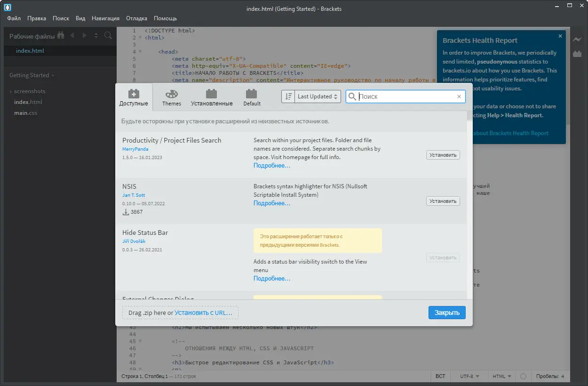The height and width of the screenshot is (386, 588).
Task: Open the Last Updated sort dropdown
Action: (318, 96)
